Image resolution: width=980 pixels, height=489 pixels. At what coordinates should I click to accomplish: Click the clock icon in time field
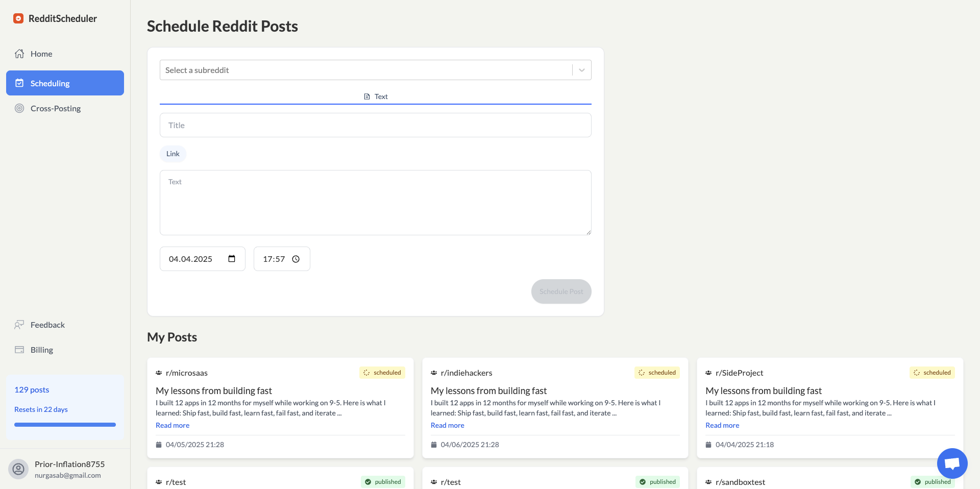[x=296, y=259]
